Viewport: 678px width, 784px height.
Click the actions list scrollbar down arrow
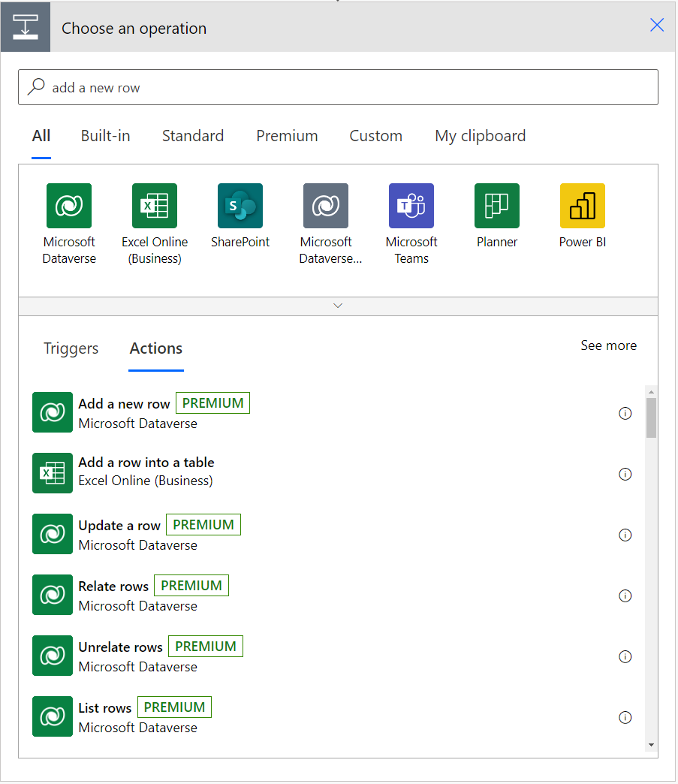click(651, 744)
